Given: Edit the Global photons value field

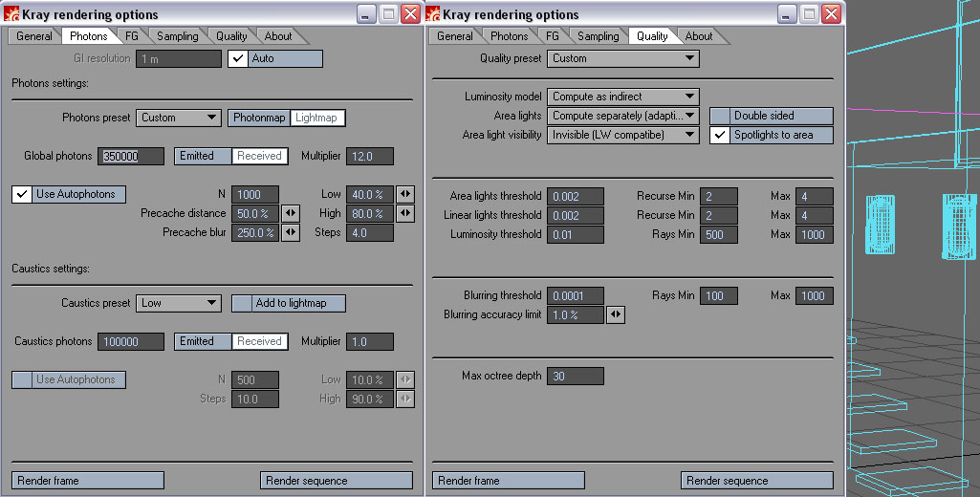Looking at the screenshot, I should tap(131, 157).
